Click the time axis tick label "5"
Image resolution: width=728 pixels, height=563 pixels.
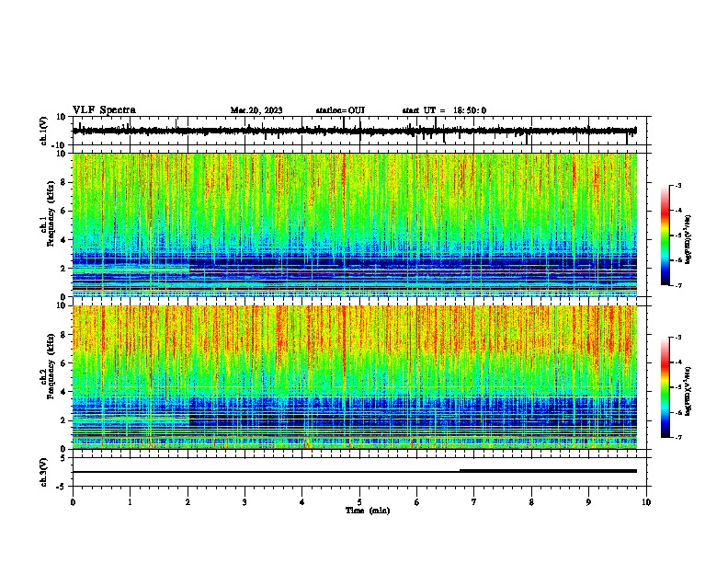(359, 502)
